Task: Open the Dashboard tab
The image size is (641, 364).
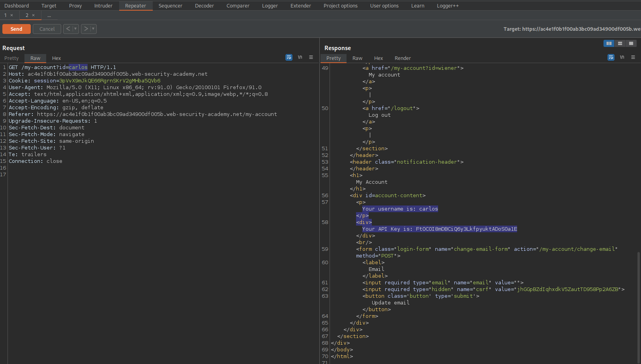Action: point(17,6)
